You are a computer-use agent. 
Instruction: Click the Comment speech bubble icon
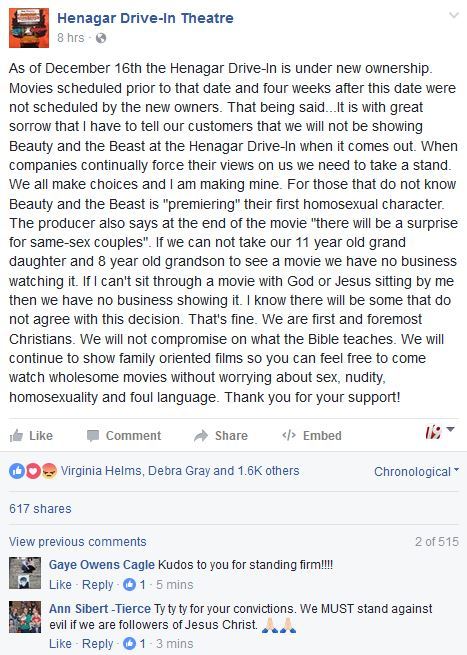tap(92, 436)
